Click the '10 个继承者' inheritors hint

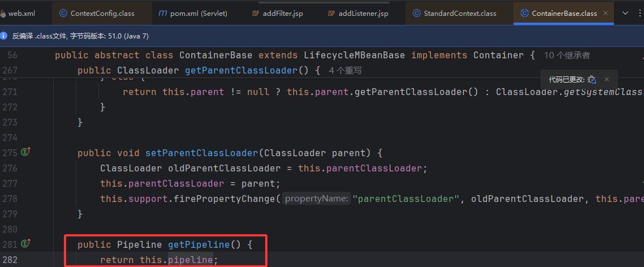pos(567,55)
